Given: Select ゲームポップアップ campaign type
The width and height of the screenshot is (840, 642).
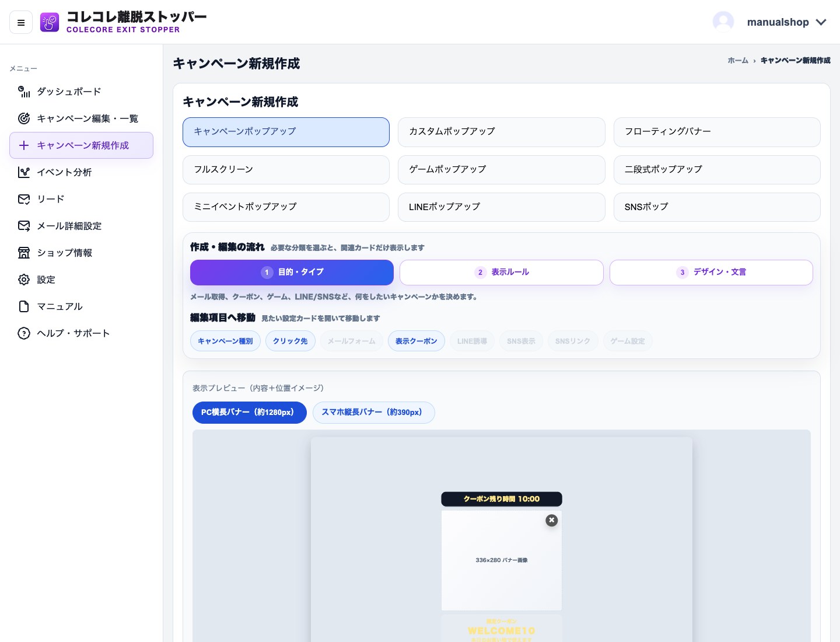Looking at the screenshot, I should click(x=502, y=170).
